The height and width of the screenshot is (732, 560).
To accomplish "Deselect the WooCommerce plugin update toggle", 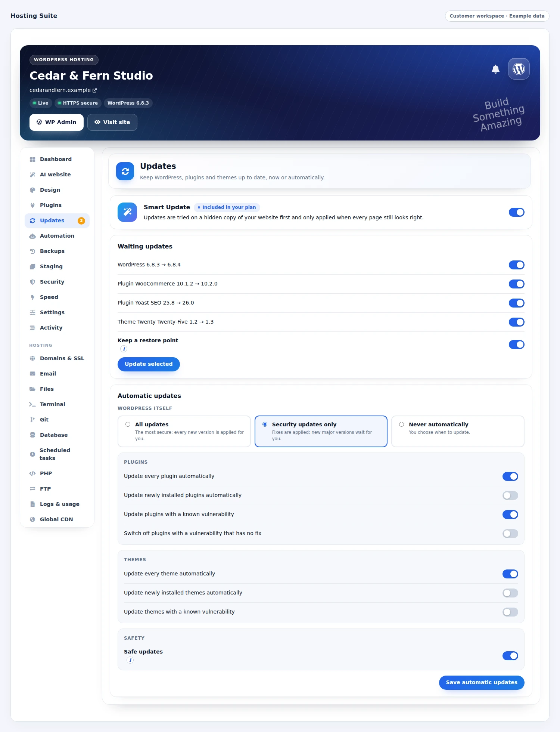I will 517,284.
